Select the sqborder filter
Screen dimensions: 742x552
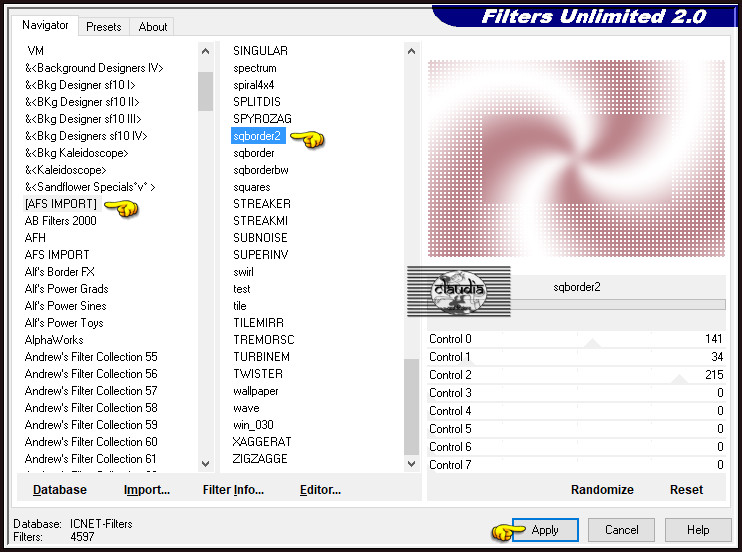[x=254, y=153]
